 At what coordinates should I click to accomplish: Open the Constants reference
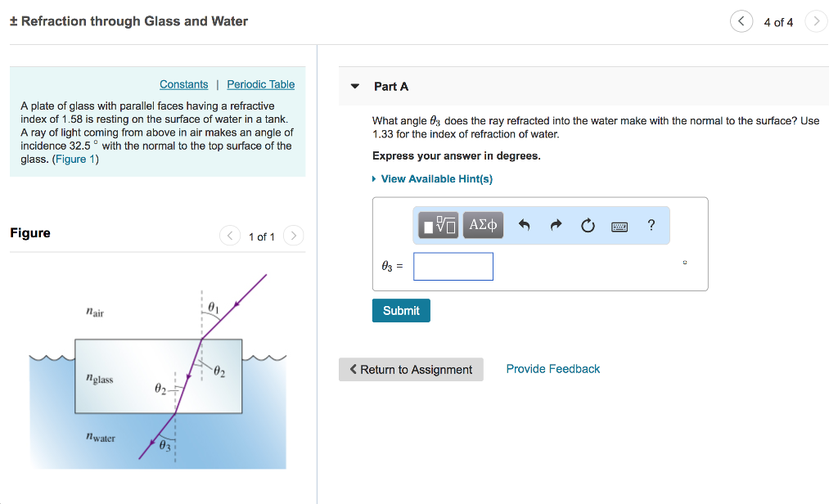183,83
